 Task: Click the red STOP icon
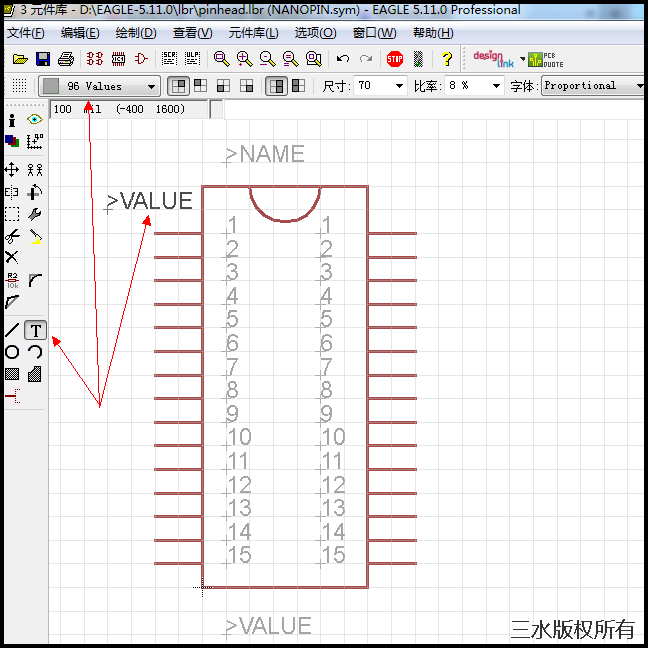395,59
